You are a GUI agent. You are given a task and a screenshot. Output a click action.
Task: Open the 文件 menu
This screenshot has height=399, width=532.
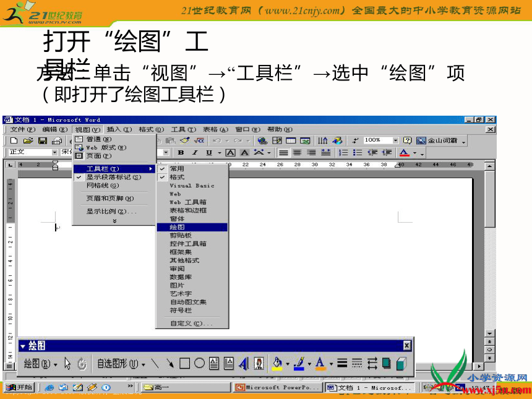click(x=23, y=129)
